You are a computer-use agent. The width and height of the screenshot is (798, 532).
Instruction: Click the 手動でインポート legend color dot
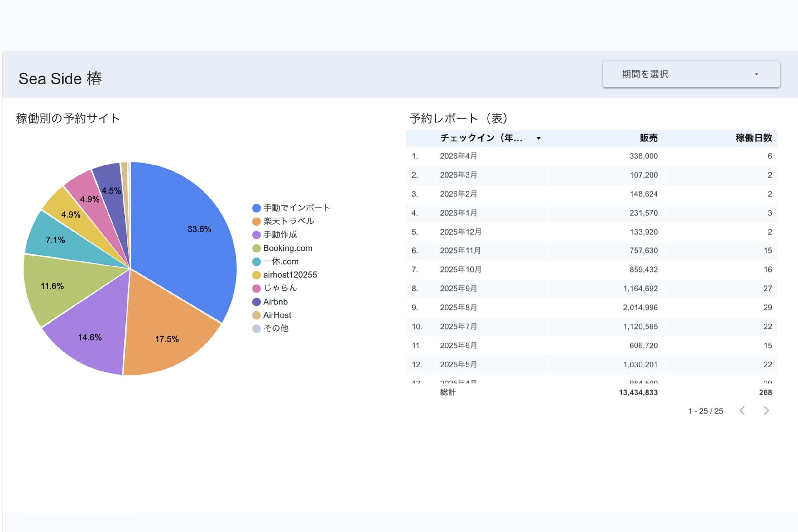(x=257, y=208)
